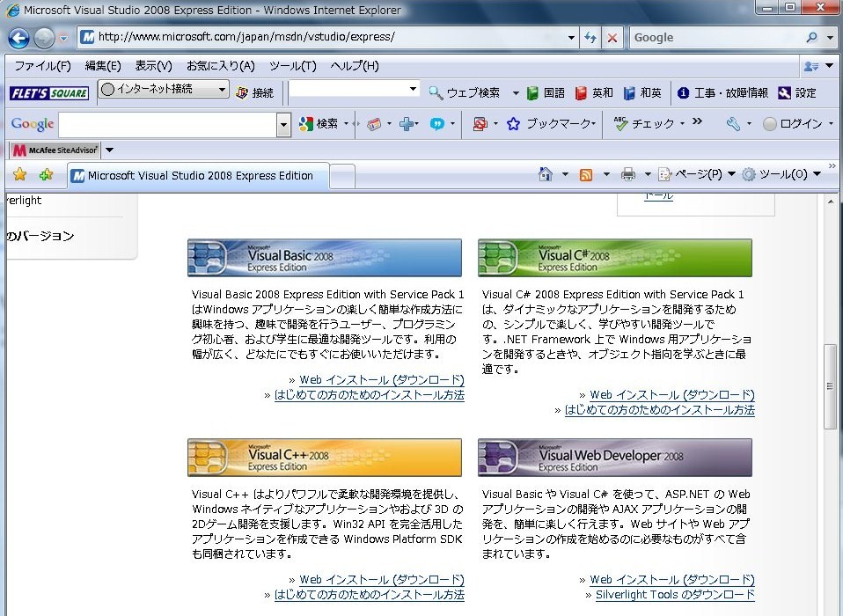Open the 英和 dictionary icon
The image size is (843, 616).
[581, 93]
